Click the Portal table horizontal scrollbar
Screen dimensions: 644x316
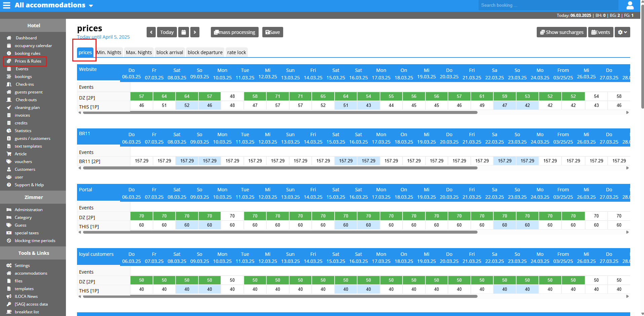[x=280, y=232]
